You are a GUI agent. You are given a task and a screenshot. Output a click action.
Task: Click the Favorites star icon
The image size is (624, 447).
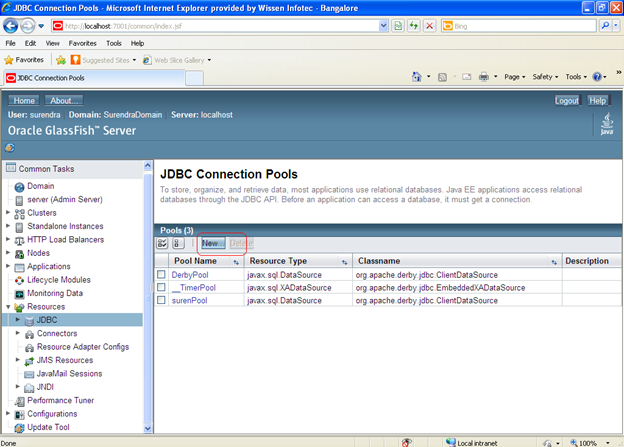coord(9,60)
